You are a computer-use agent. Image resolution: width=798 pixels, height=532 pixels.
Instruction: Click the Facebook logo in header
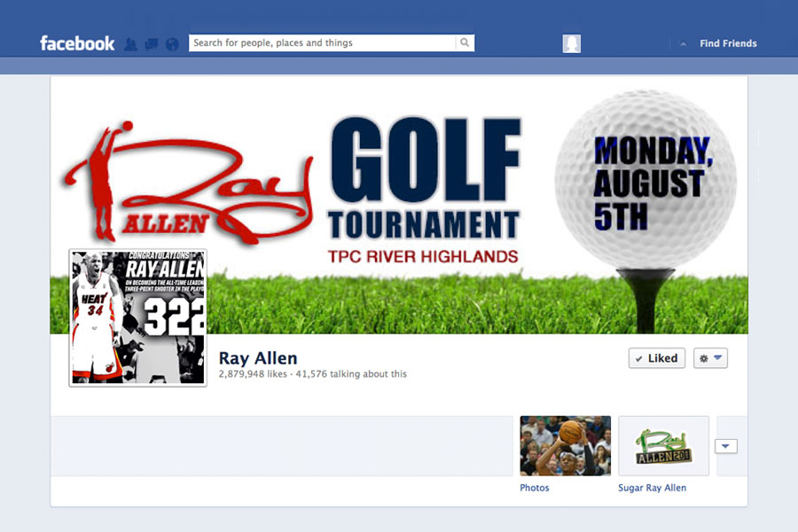[77, 43]
